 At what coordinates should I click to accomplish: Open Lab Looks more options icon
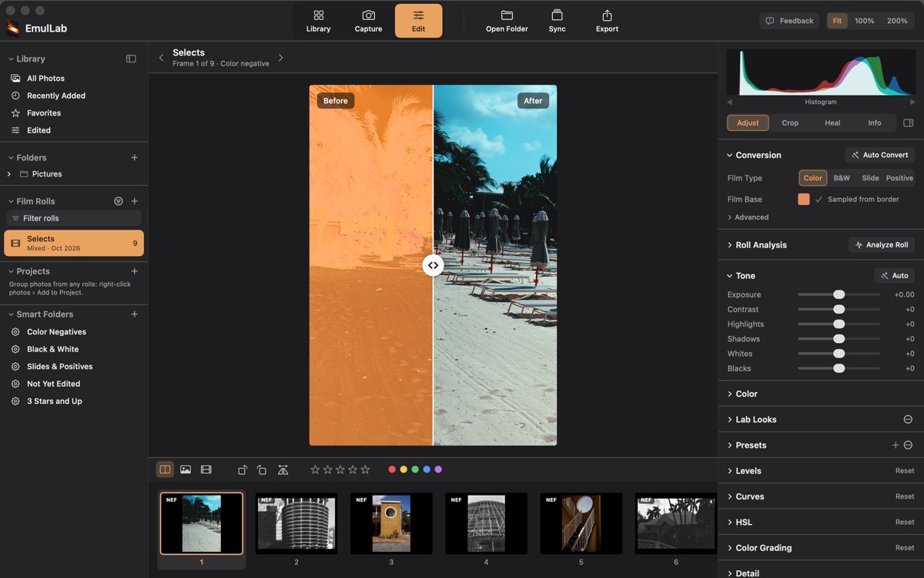pyautogui.click(x=908, y=419)
